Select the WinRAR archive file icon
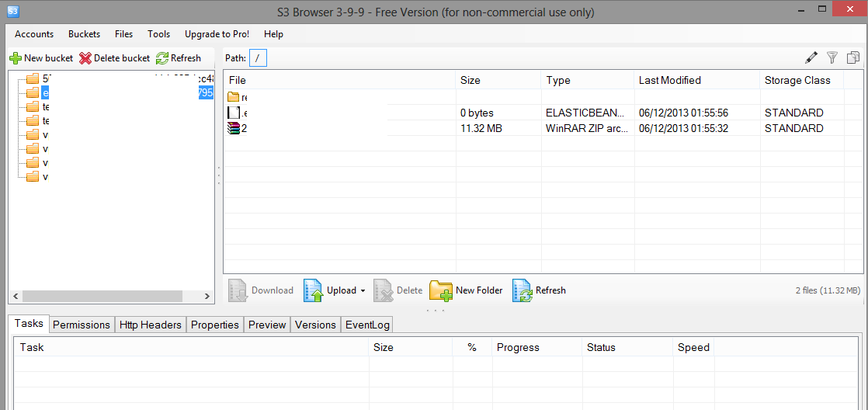The image size is (868, 410). click(234, 128)
